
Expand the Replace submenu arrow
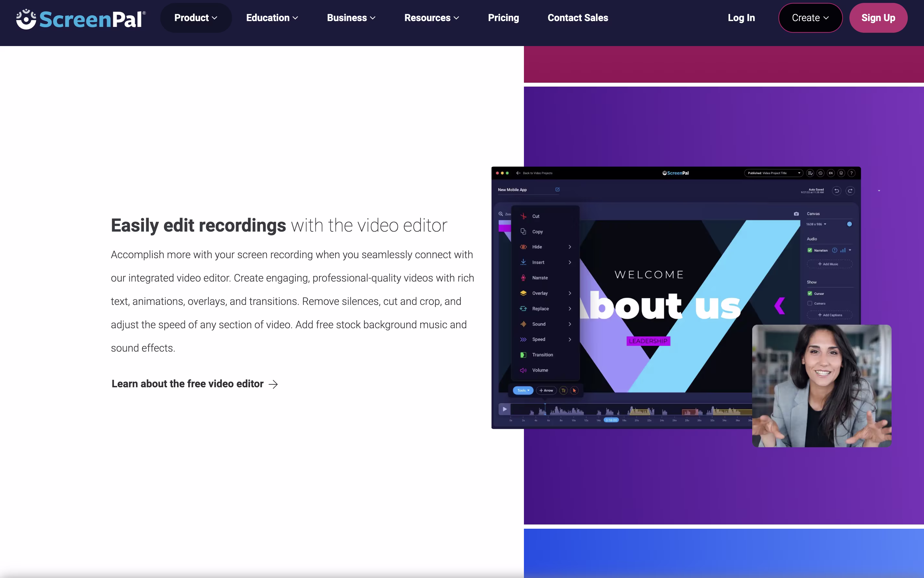pos(570,308)
